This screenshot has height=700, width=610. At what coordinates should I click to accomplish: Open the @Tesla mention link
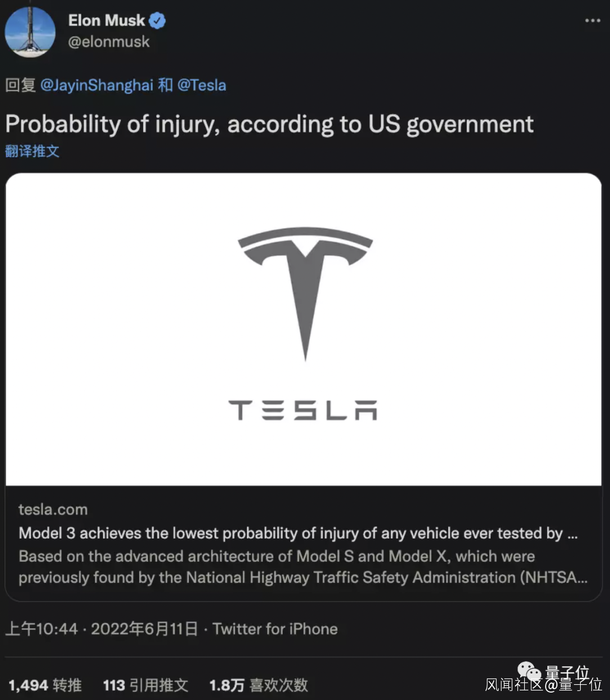point(202,85)
